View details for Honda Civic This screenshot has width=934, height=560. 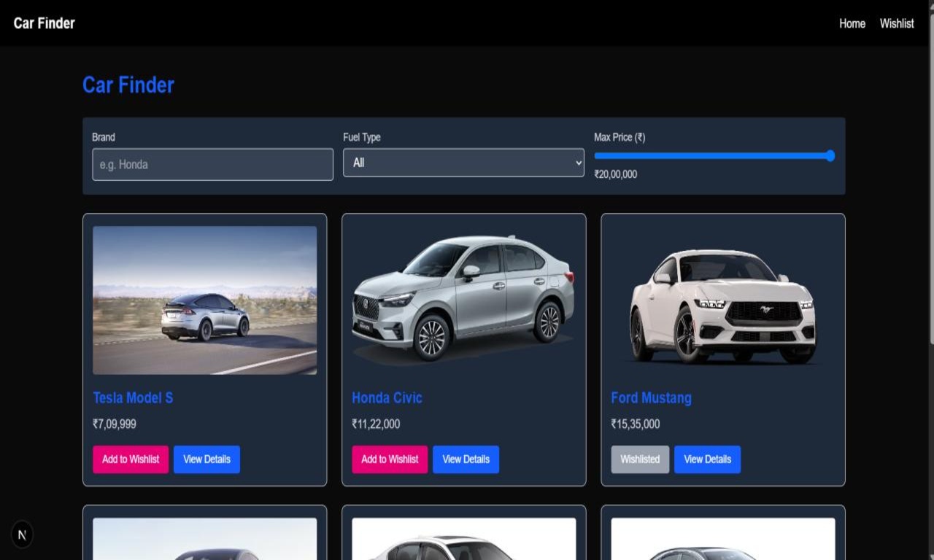coord(466,459)
